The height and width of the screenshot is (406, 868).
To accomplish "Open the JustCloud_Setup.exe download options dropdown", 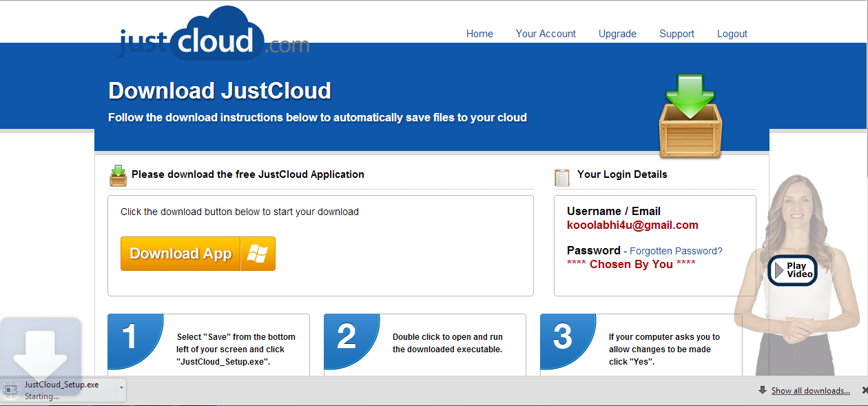I will pyautogui.click(x=121, y=388).
